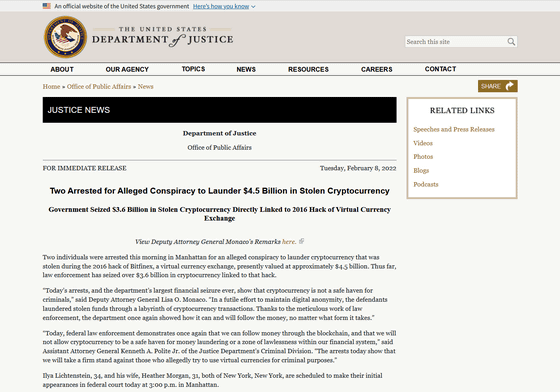Open the OUR AGENCY menu

coord(127,69)
